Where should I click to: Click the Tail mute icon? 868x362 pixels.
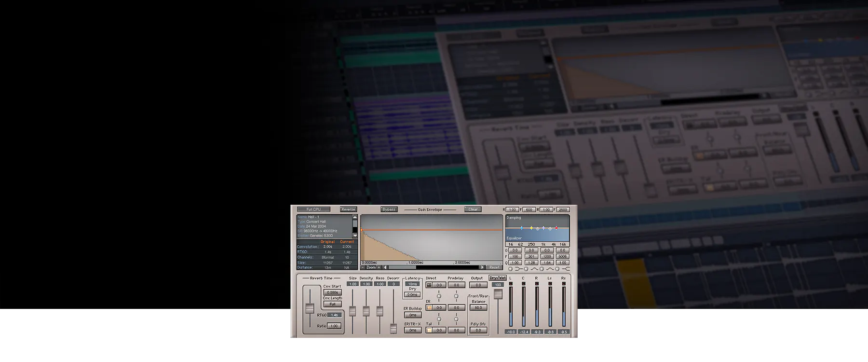pyautogui.click(x=429, y=330)
